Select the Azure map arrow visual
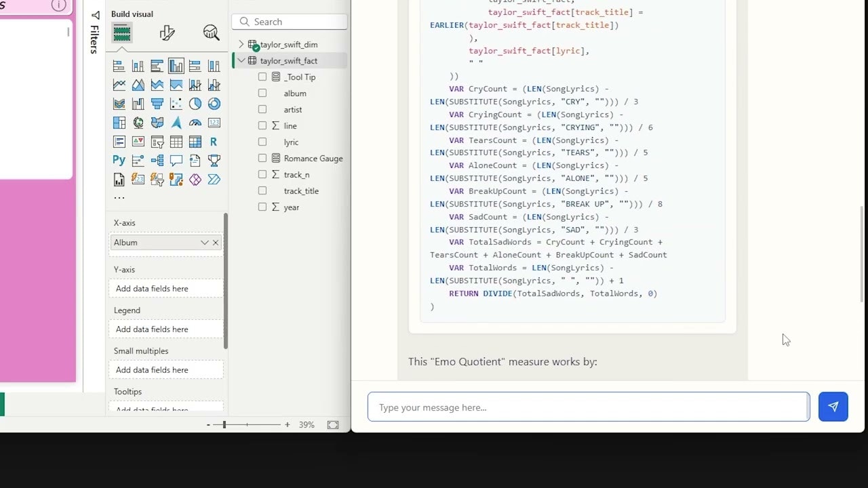Image resolution: width=868 pixels, height=488 pixels. (176, 123)
